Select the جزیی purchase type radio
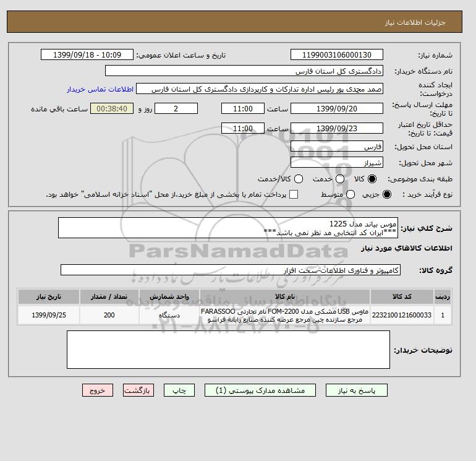The height and width of the screenshot is (461, 476). click(387, 194)
